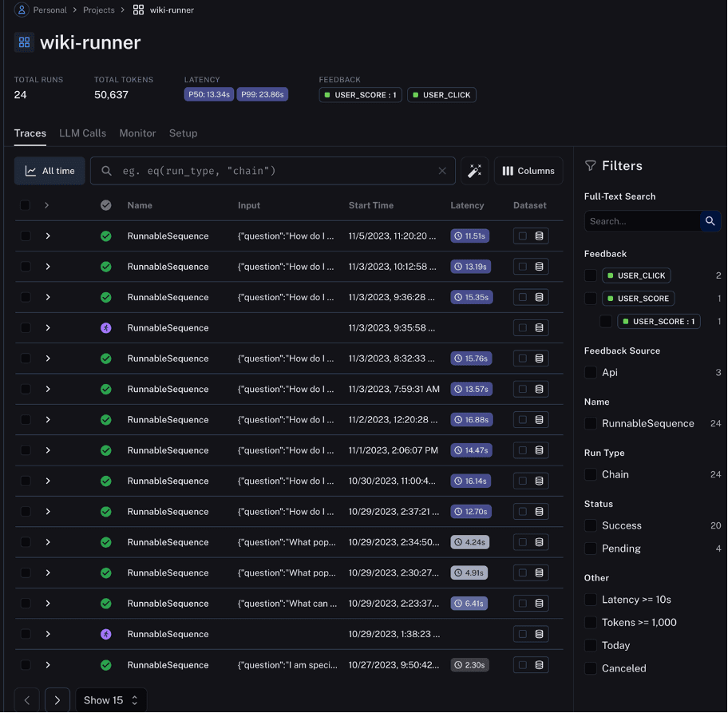Screen dimensions: 728x713
Task: Click the P99 latency badge
Action: [262, 95]
